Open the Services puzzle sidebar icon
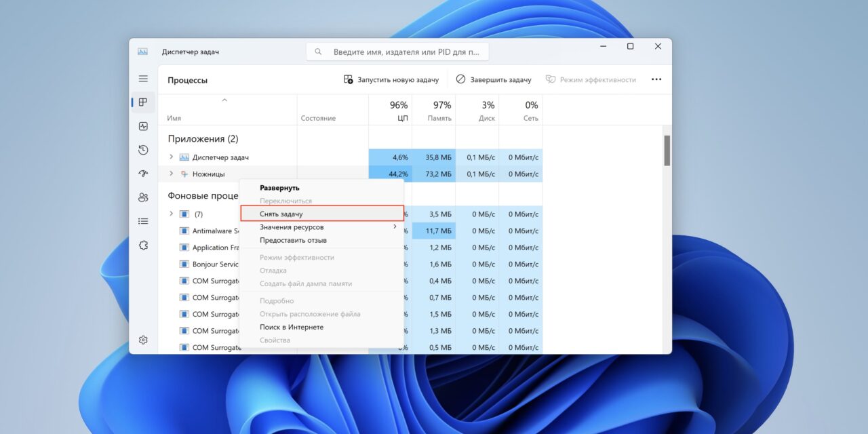Viewport: 868px width, 434px height. (x=143, y=245)
